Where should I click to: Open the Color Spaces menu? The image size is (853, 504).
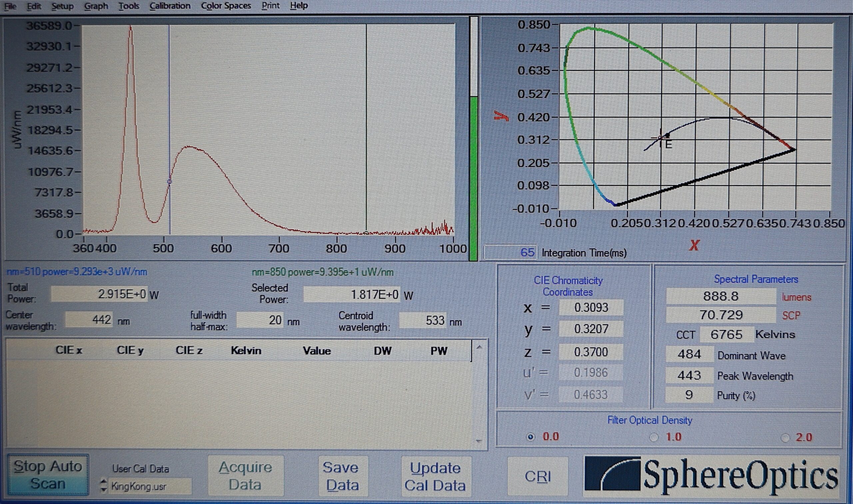coord(226,6)
